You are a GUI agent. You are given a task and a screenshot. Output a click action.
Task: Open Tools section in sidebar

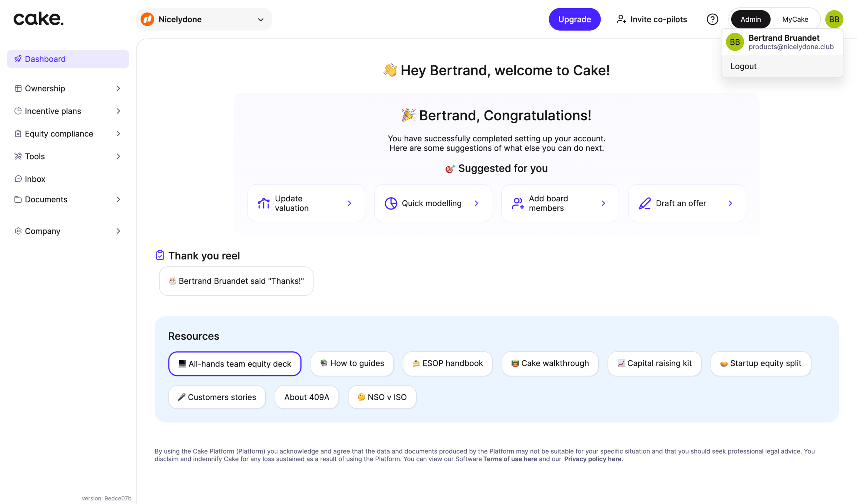tap(68, 156)
